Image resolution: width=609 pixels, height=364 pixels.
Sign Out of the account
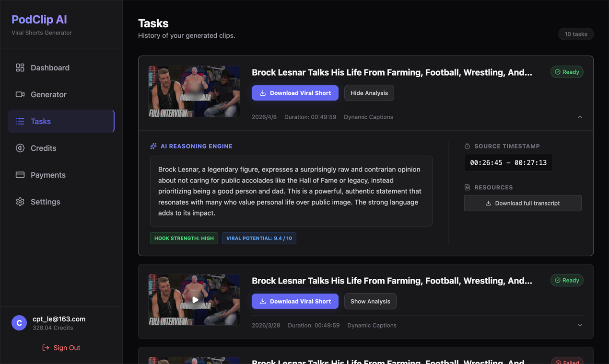click(61, 348)
